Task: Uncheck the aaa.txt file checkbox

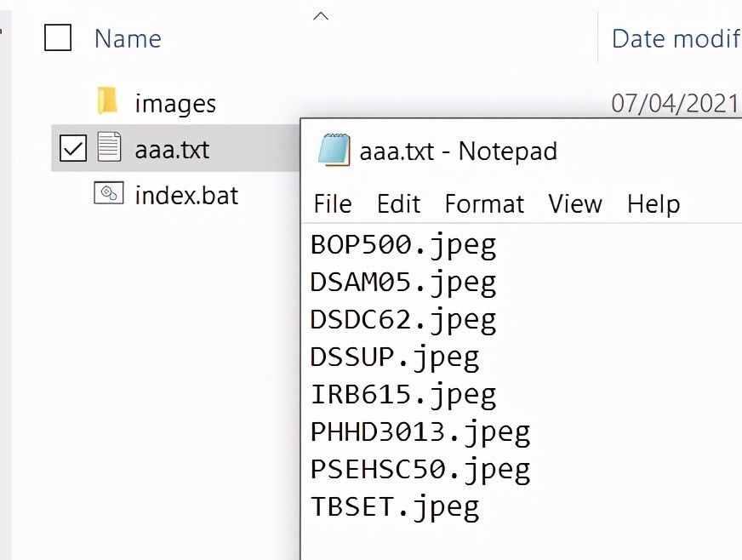Action: 73,148
